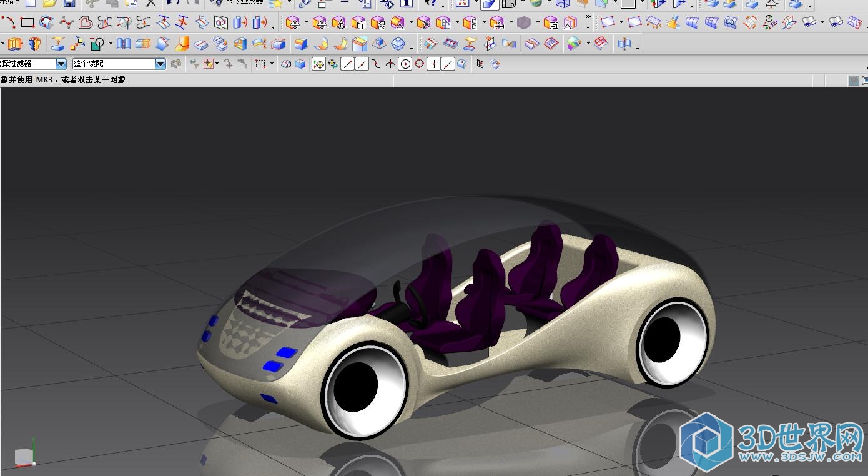
Task: Open the 整个装配 scope dropdown arrow
Action: tap(160, 64)
